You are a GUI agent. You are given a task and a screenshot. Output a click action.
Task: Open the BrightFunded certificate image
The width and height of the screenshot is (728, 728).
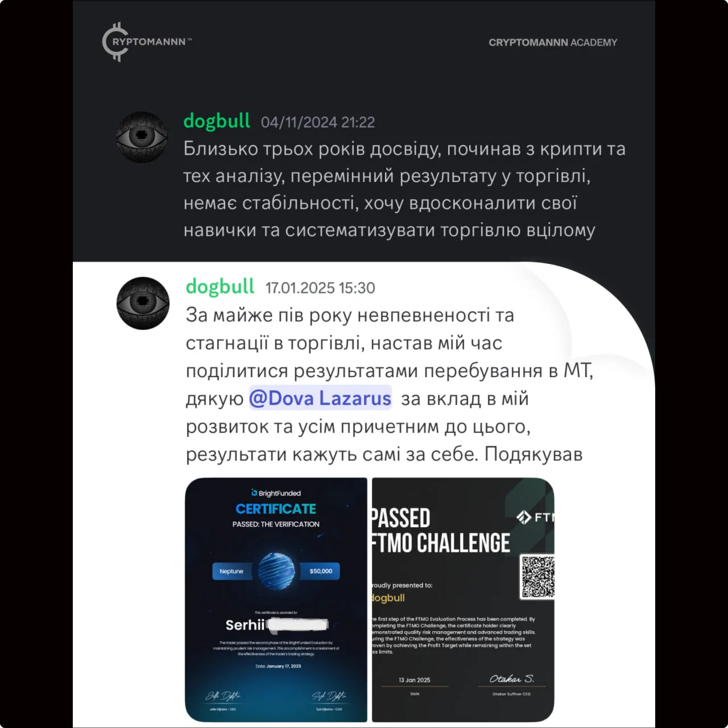click(276, 600)
